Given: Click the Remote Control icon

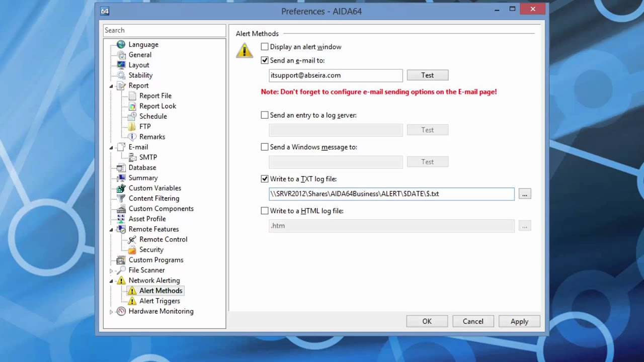Looking at the screenshot, I should coord(132,239).
